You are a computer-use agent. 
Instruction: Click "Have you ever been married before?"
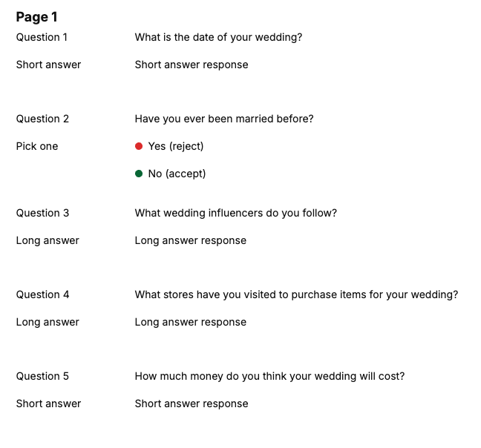click(224, 119)
